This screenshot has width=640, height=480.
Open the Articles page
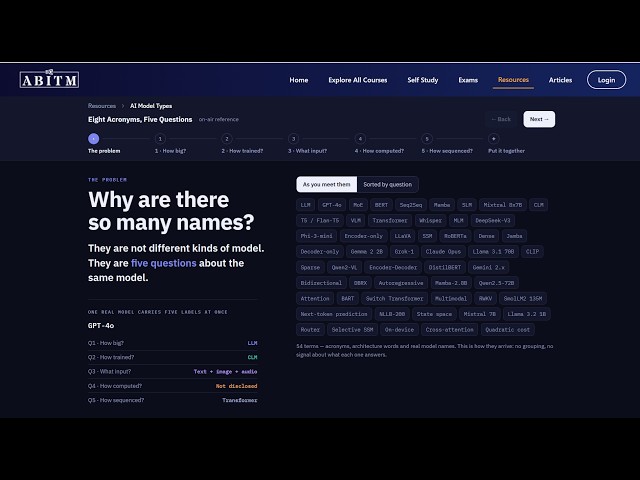tap(560, 80)
